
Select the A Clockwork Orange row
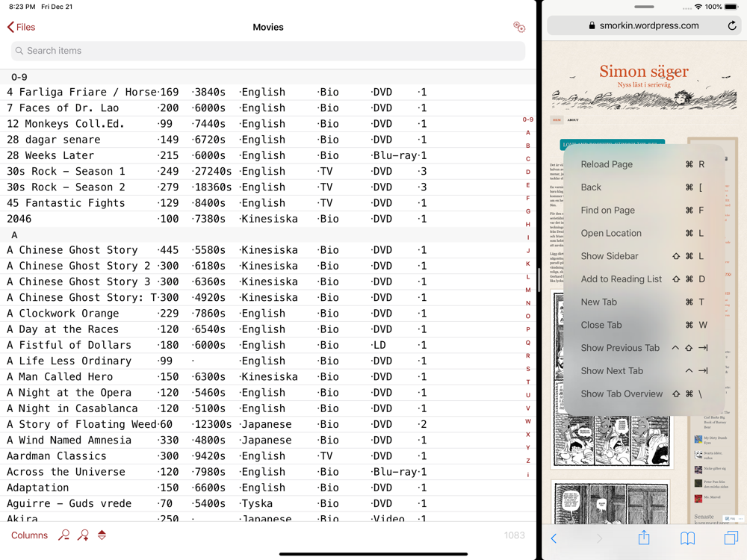point(268,314)
